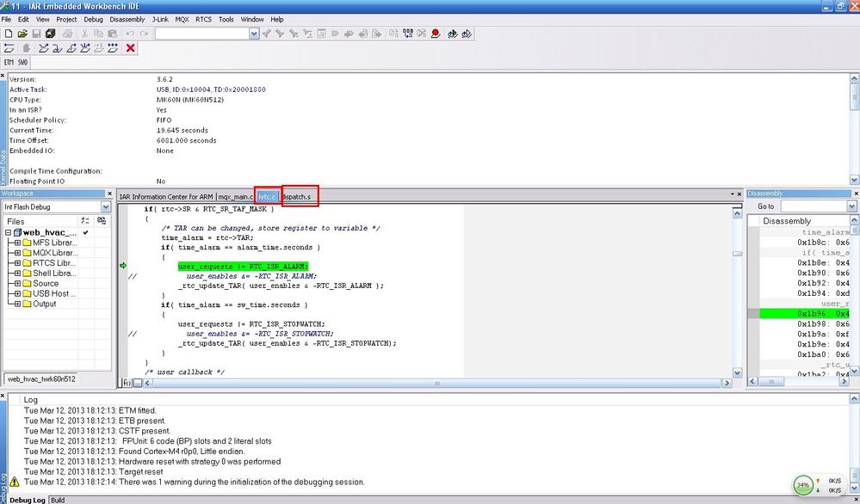Image resolution: width=860 pixels, height=504 pixels.
Task: Close the Disassembly panel
Action: tap(857, 194)
